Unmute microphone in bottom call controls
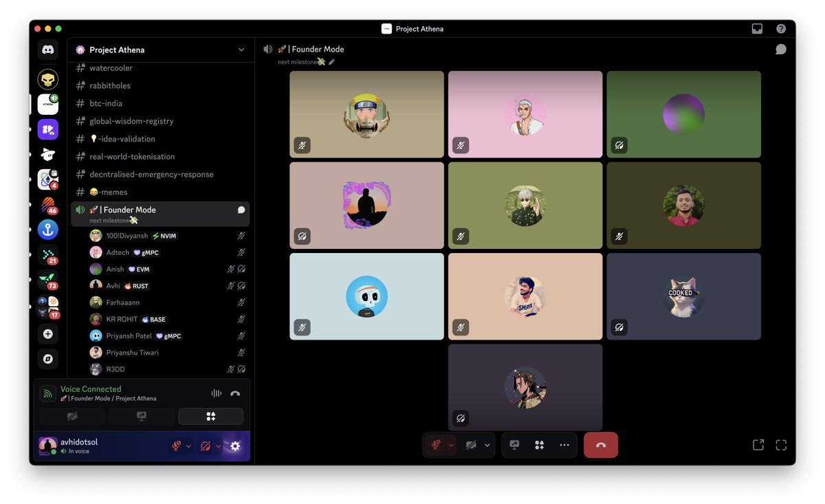 click(435, 445)
